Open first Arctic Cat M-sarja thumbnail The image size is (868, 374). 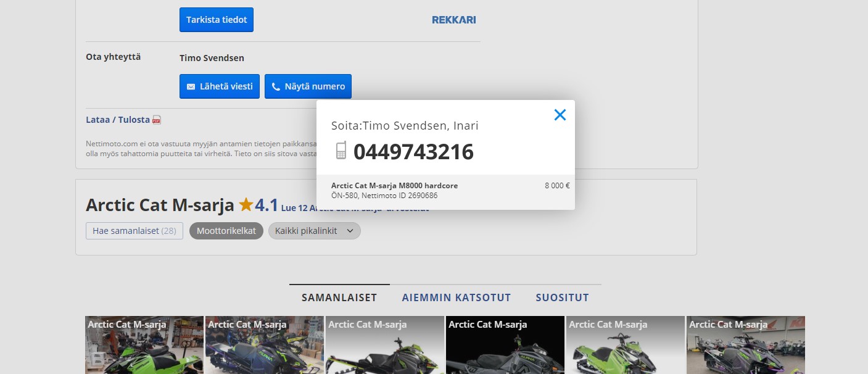point(144,345)
